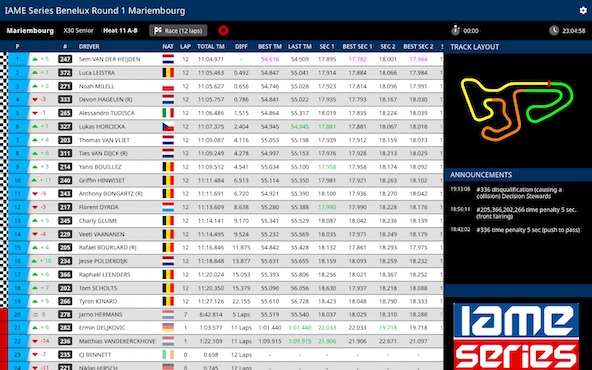592x370 pixels.
Task: Click driver name Sem VAN DER HEIJDEN
Action: (109, 59)
